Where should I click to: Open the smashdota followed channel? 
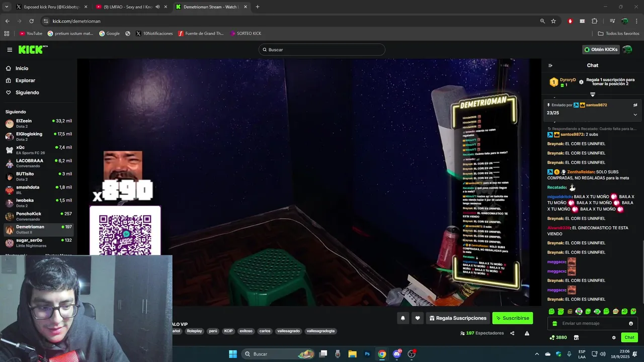(x=38, y=190)
